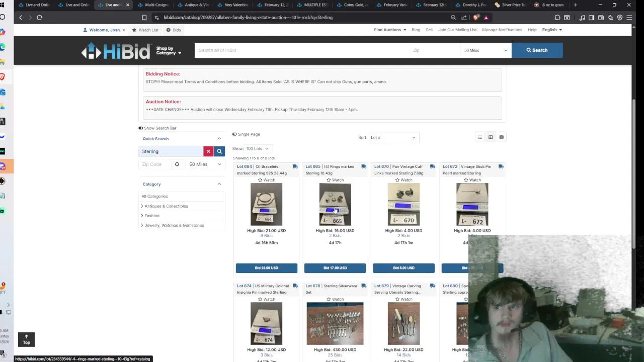Open Shop by Category menu
Image resolution: width=644 pixels, height=362 pixels.
(169, 51)
